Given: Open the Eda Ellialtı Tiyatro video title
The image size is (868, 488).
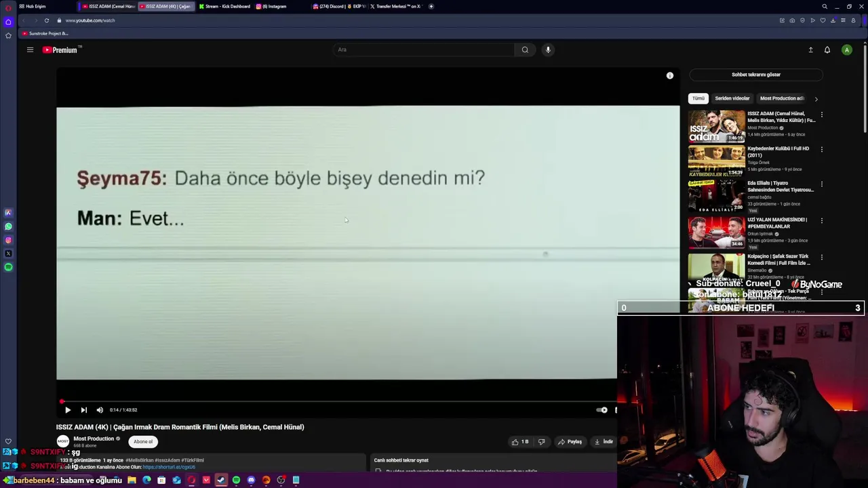Looking at the screenshot, I should tap(781, 186).
